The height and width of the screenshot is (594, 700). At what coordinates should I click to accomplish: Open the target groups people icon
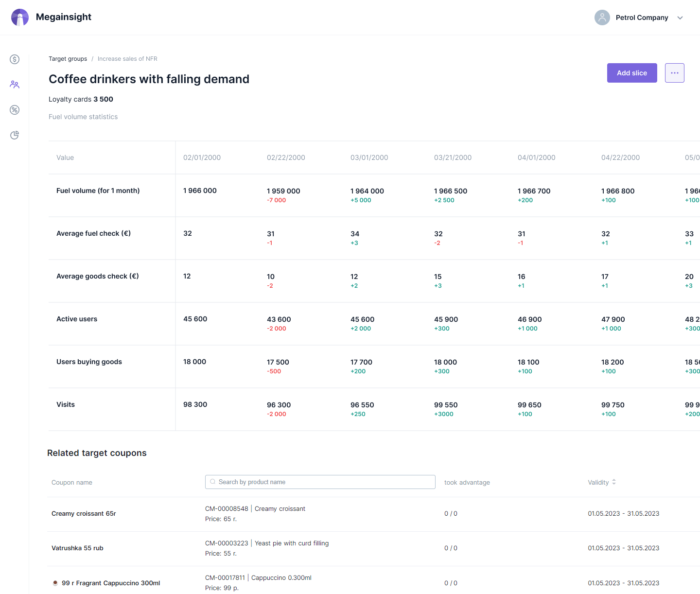pyautogui.click(x=15, y=85)
